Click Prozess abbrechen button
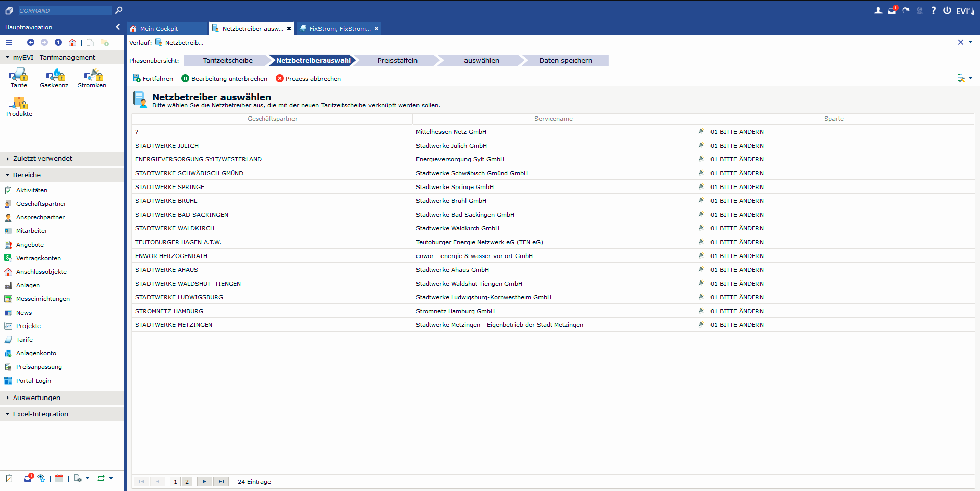This screenshot has width=980, height=491. [308, 79]
